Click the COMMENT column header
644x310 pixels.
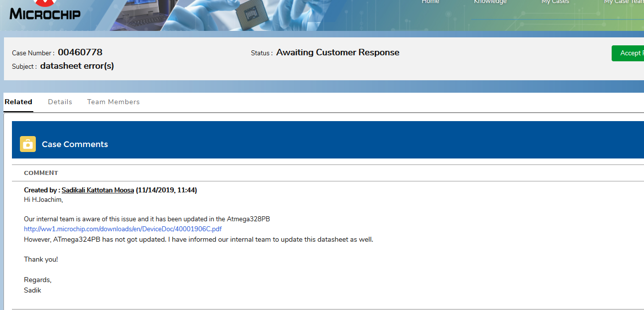tap(41, 173)
